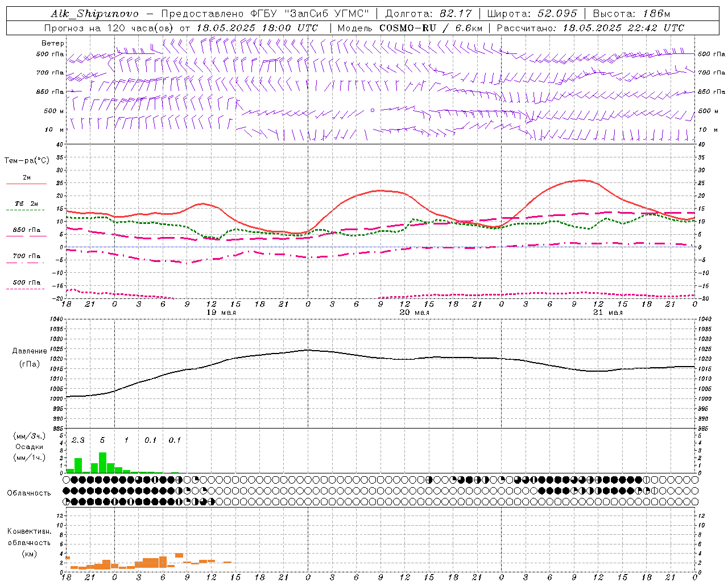Click the Рассчитано: 18.05.2025 22:42 UTC text

(x=590, y=28)
